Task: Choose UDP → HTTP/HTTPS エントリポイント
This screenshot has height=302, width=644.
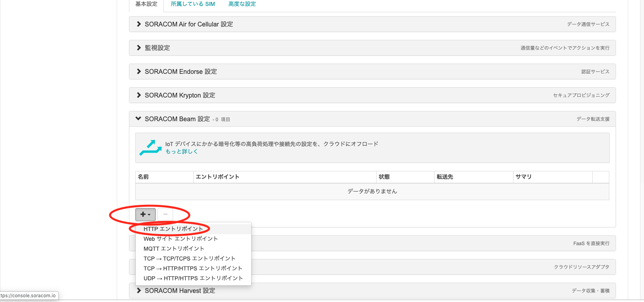Action: click(x=193, y=278)
